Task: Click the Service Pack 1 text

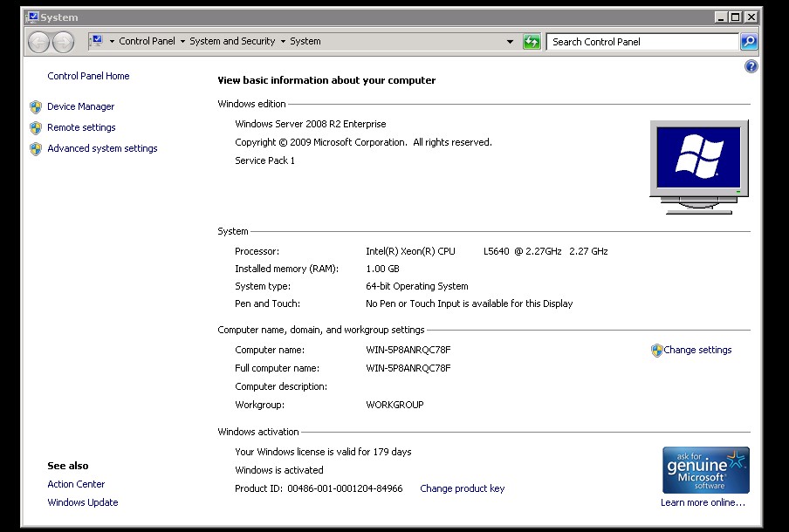Action: click(x=264, y=160)
